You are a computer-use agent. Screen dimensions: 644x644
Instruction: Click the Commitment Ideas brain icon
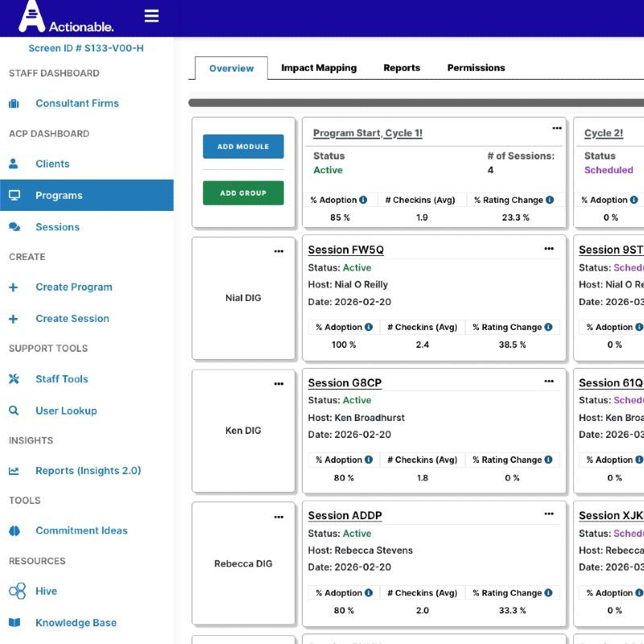pyautogui.click(x=14, y=530)
